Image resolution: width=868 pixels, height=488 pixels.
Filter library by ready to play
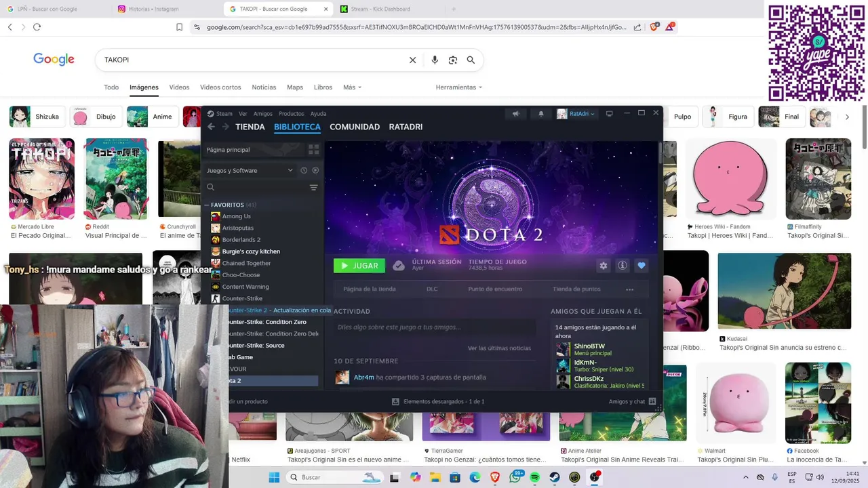[315, 171]
